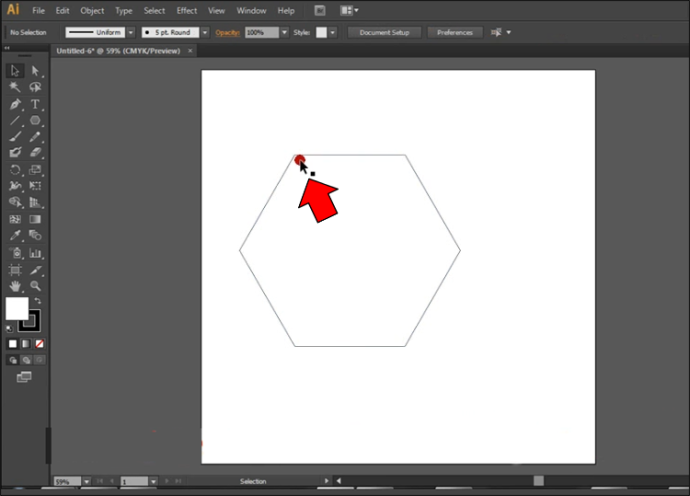Open the File menu
690x496 pixels.
(38, 11)
